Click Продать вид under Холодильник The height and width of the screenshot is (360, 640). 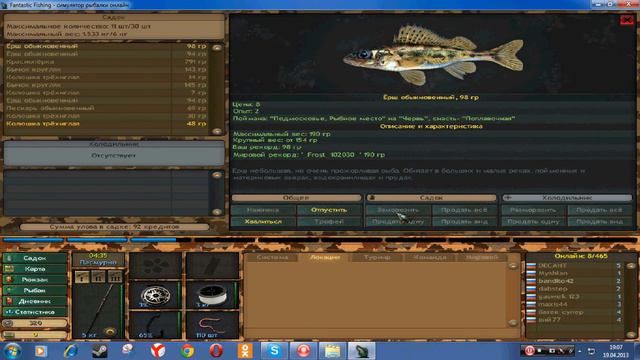point(599,221)
